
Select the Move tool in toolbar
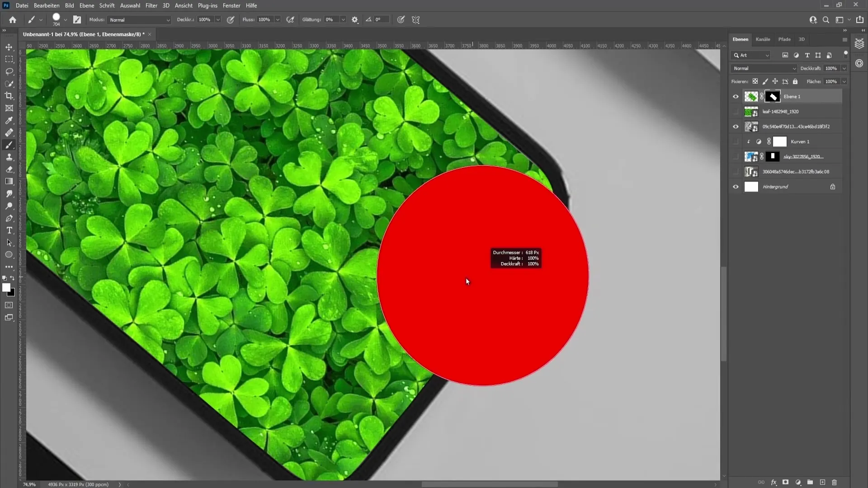pyautogui.click(x=9, y=47)
